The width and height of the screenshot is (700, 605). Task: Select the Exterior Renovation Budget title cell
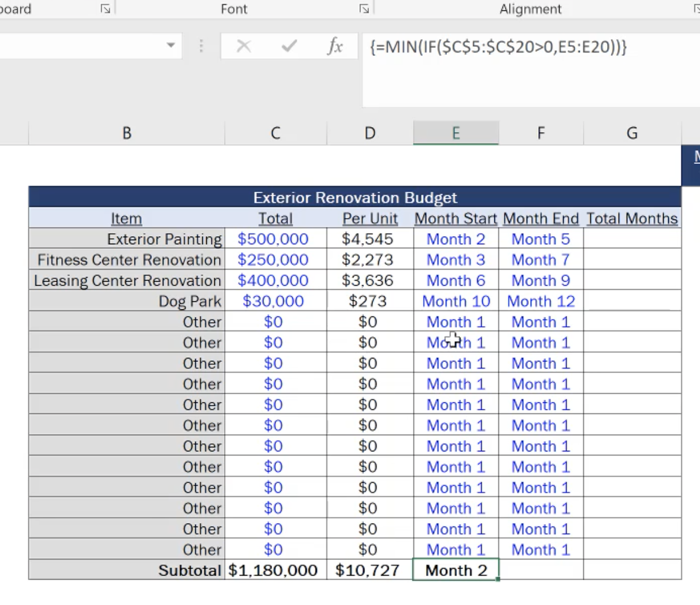tap(355, 197)
